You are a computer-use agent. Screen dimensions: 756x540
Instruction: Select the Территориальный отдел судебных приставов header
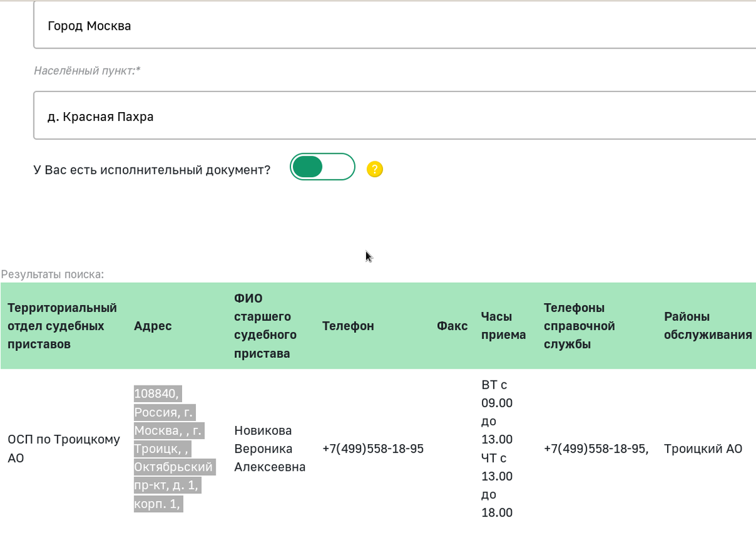(x=62, y=326)
